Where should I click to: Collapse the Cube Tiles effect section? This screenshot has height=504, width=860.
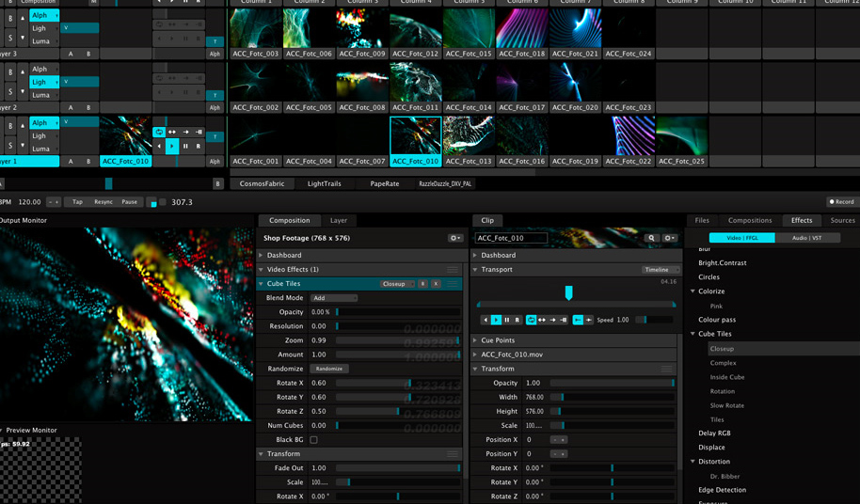point(261,284)
